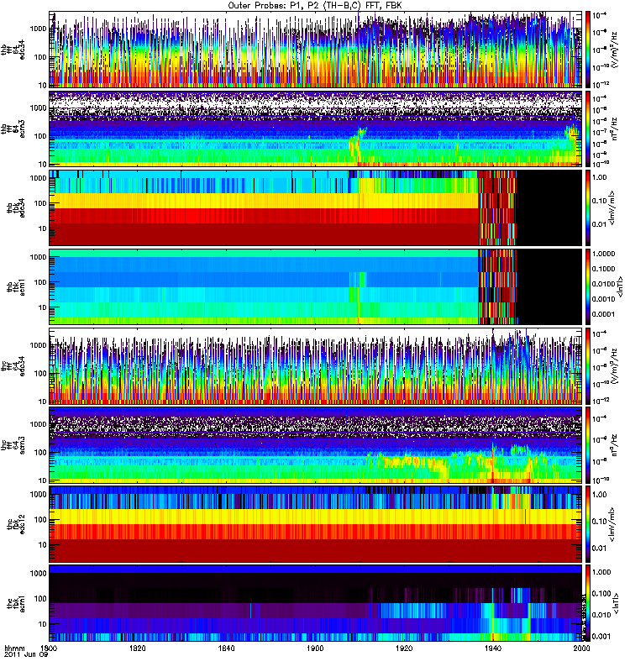Screen dimensions: 630x672
Task: Click the 1920 time axis tick label
Action: [404, 649]
